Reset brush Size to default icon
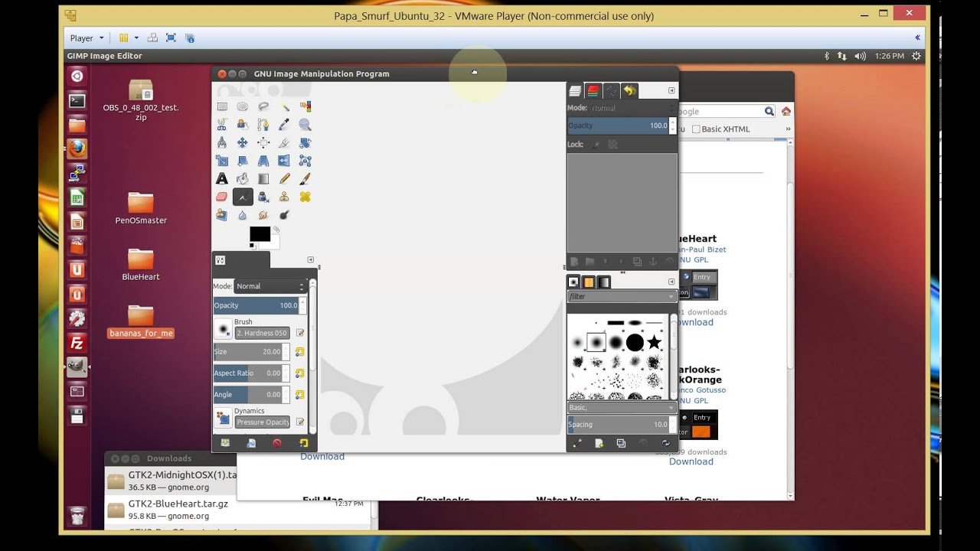 click(x=299, y=352)
